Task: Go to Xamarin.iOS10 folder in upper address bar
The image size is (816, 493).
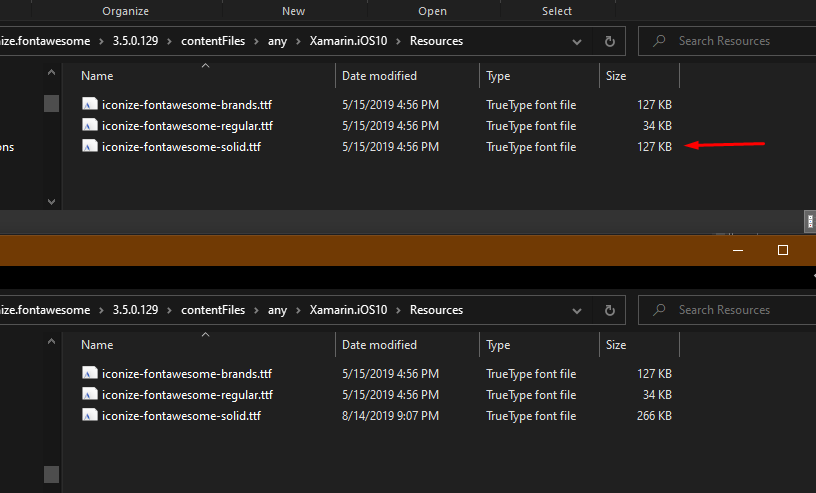Action: tap(348, 41)
